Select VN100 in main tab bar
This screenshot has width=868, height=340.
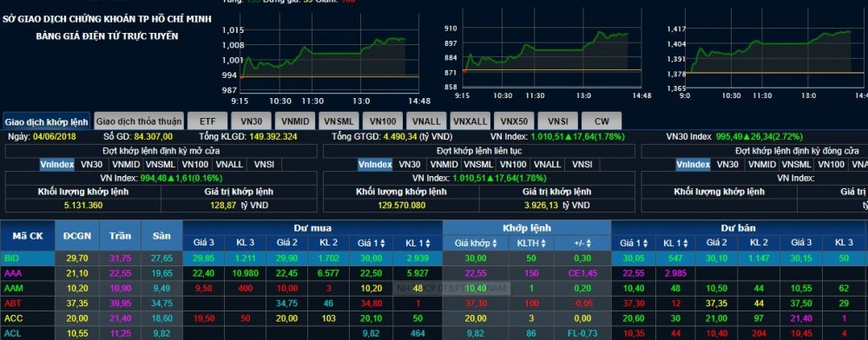(383, 121)
